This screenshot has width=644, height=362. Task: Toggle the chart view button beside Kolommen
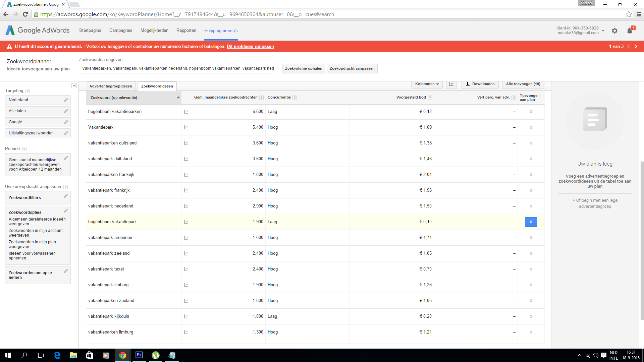(451, 84)
